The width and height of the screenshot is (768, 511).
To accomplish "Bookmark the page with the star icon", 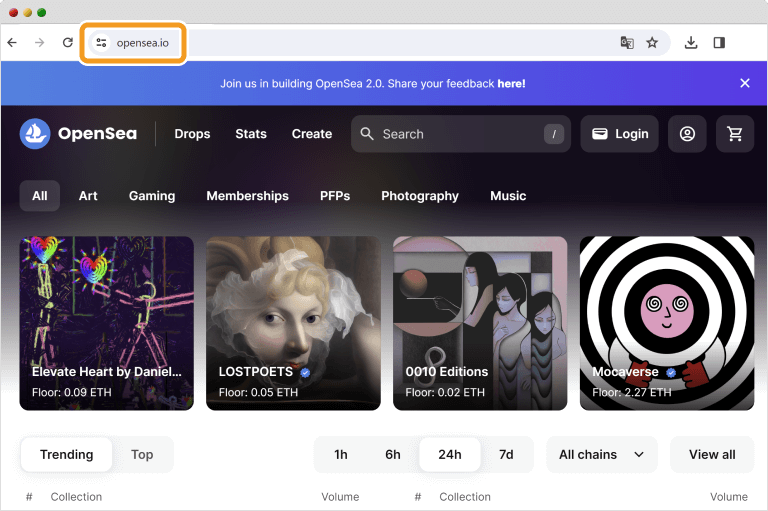I will (x=652, y=43).
